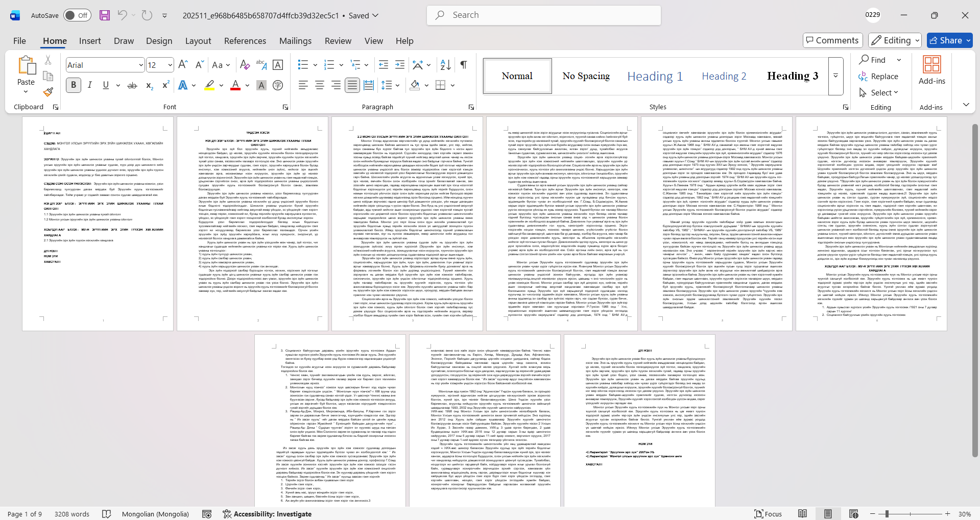Switch AutoSave toggle on
The image size is (980, 520).
coord(77,15)
